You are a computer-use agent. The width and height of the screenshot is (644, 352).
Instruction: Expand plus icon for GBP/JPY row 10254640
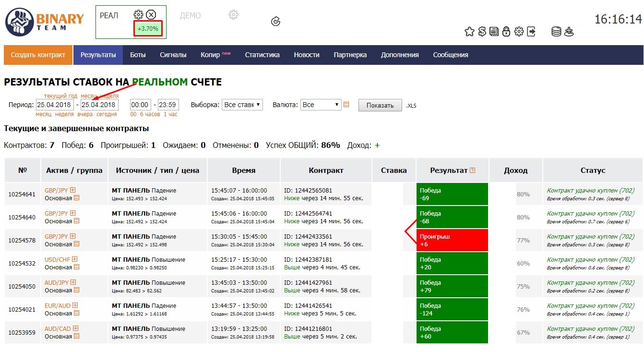coord(73,213)
